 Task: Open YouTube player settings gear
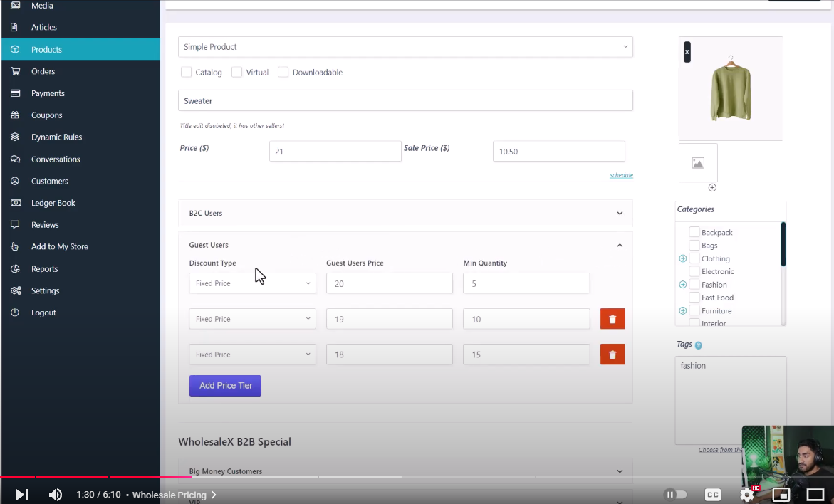coord(746,495)
